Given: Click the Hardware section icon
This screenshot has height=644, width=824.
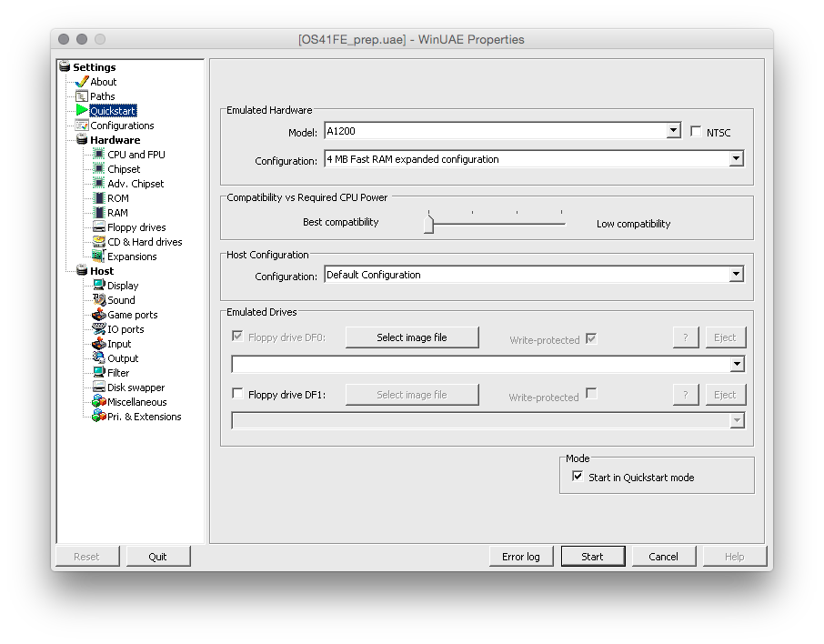Looking at the screenshot, I should coord(82,140).
